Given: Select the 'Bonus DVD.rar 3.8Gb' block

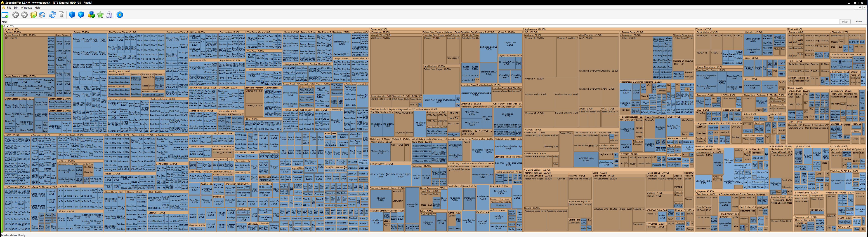Looking at the screenshot, I should pos(752,40).
